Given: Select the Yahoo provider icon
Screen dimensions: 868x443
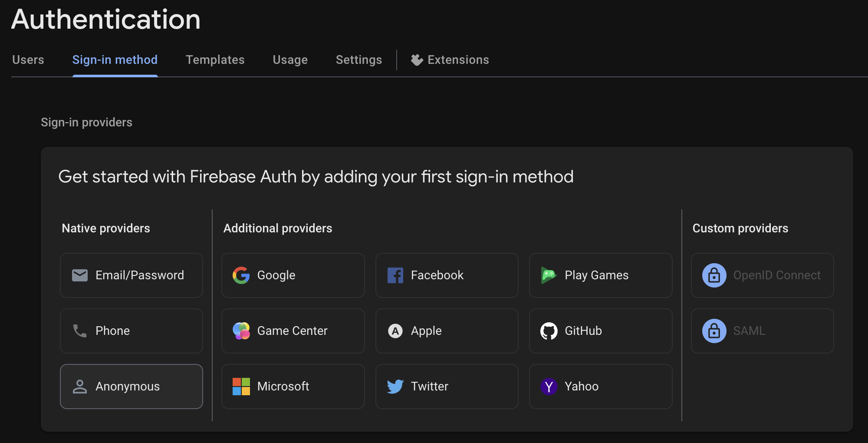Looking at the screenshot, I should pyautogui.click(x=549, y=386).
